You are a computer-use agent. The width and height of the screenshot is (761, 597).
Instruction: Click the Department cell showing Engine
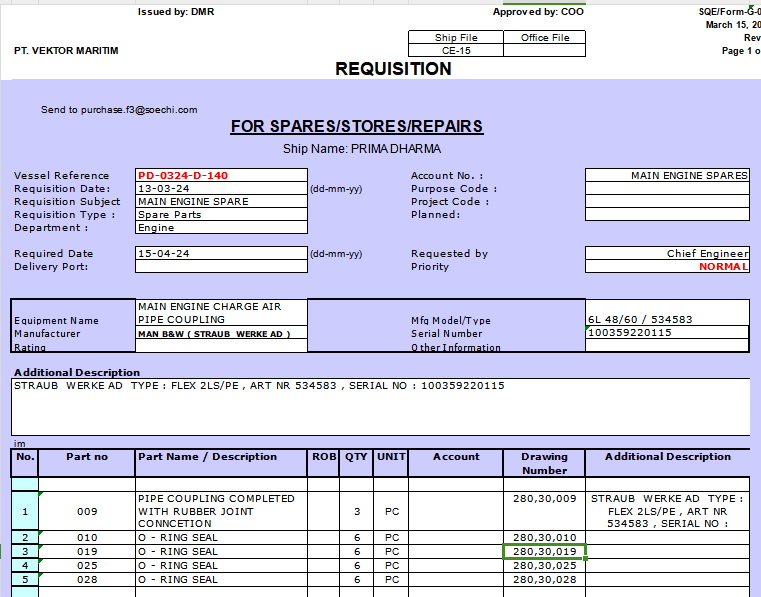point(220,227)
